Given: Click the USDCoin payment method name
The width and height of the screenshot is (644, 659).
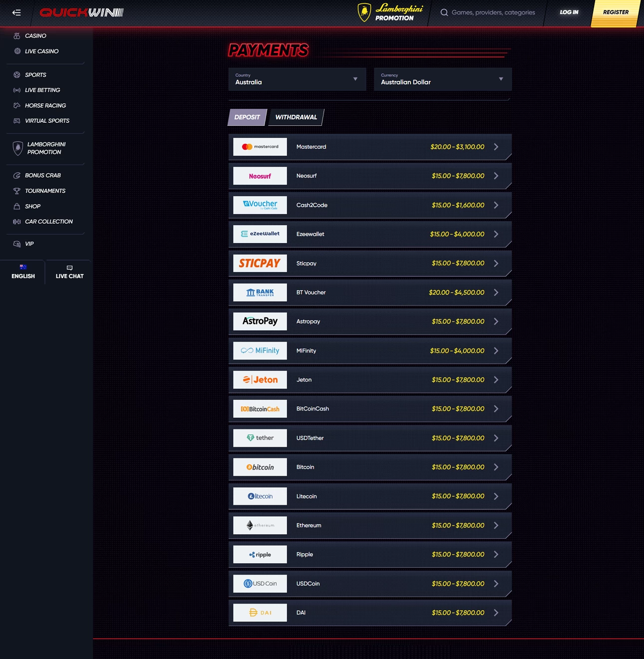Looking at the screenshot, I should tap(308, 584).
